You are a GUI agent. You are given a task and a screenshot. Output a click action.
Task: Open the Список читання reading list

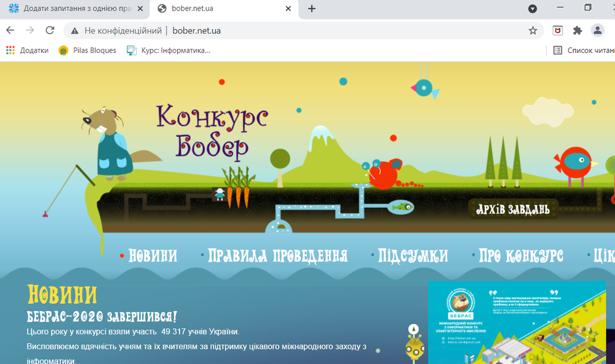pyautogui.click(x=584, y=50)
